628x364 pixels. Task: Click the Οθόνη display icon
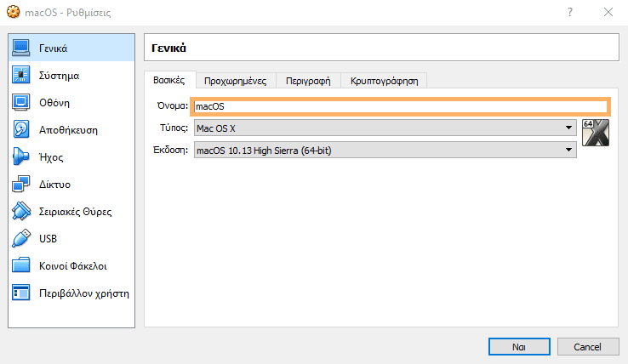tap(20, 102)
